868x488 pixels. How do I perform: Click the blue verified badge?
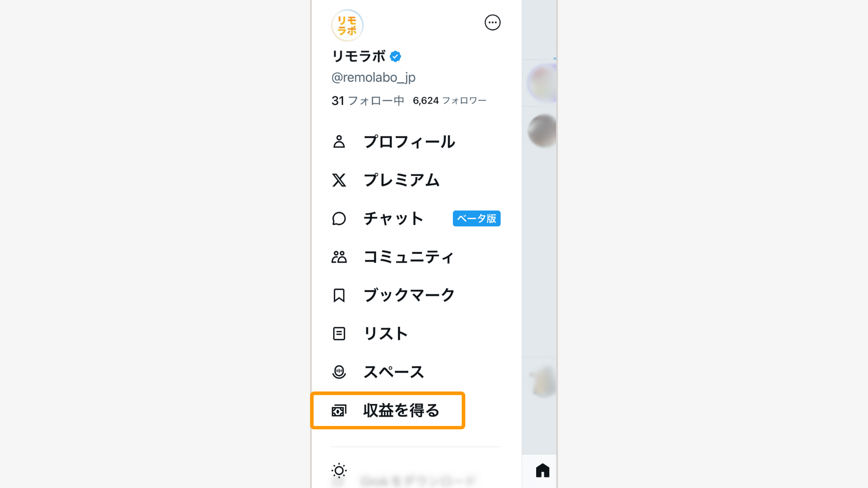(x=396, y=56)
